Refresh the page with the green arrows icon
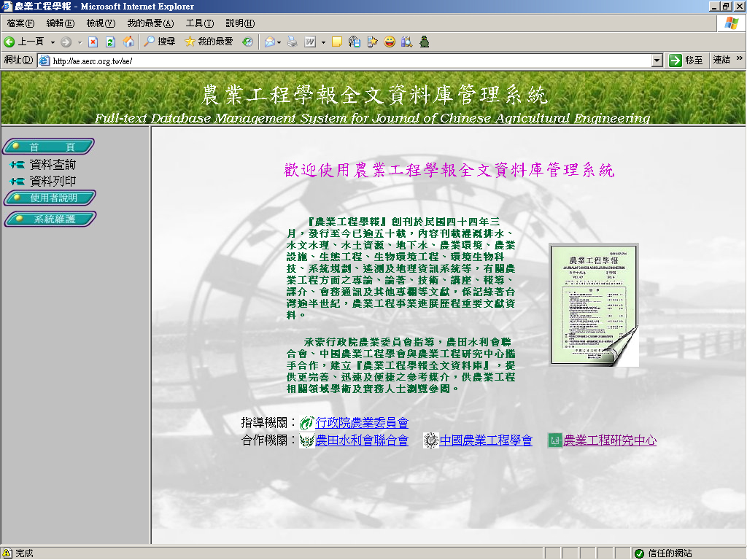 coord(111,42)
